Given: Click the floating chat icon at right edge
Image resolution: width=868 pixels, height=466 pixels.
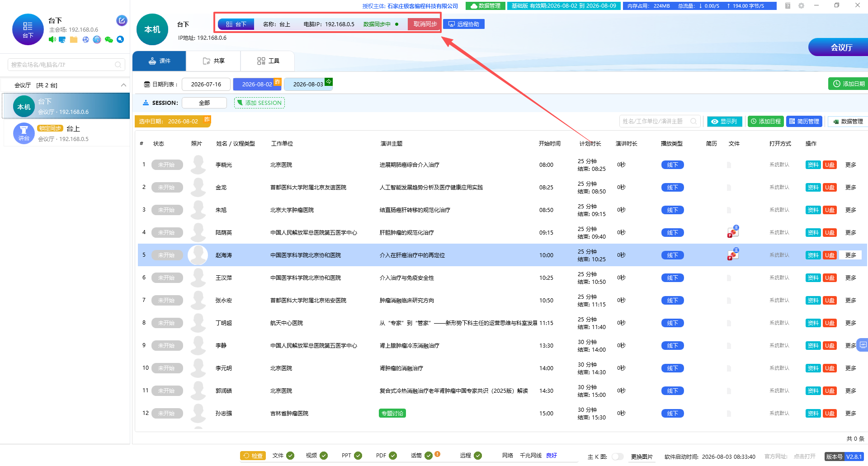Looking at the screenshot, I should point(863,345).
